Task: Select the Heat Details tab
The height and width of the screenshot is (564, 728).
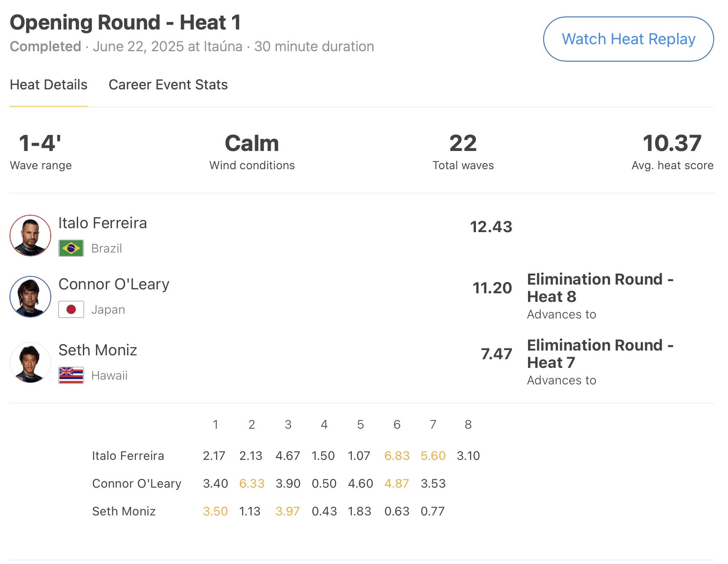Action: click(49, 85)
